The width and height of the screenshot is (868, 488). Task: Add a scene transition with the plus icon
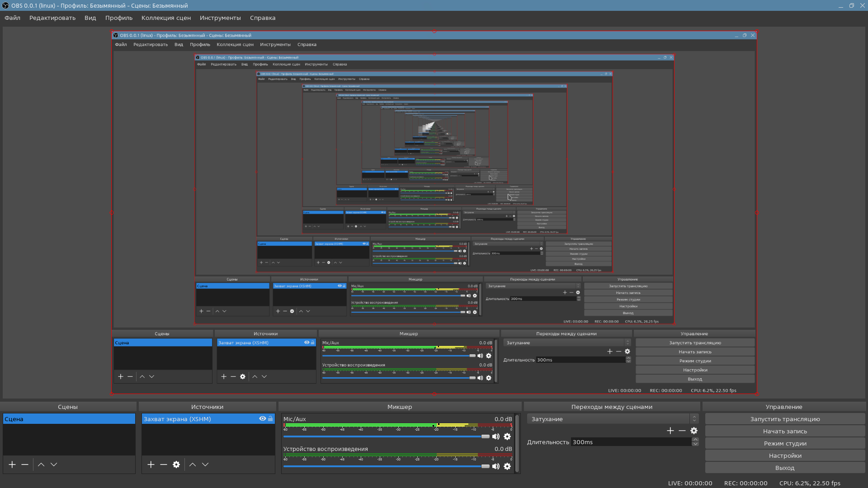pyautogui.click(x=670, y=431)
